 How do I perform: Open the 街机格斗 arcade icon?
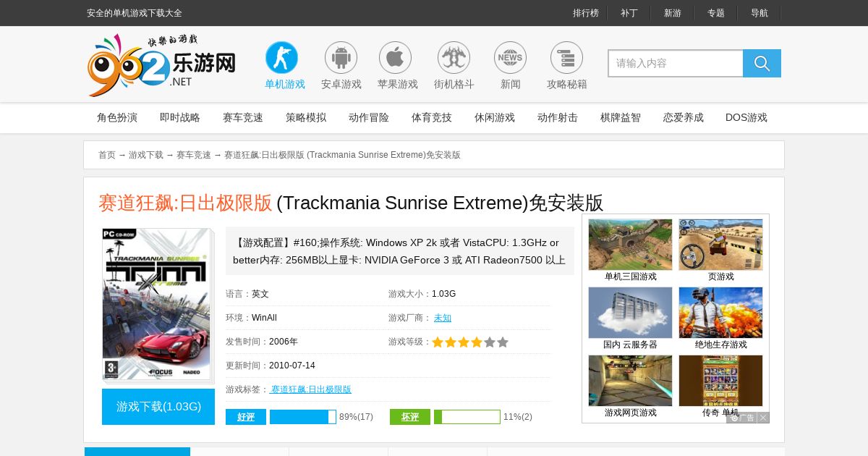click(454, 57)
